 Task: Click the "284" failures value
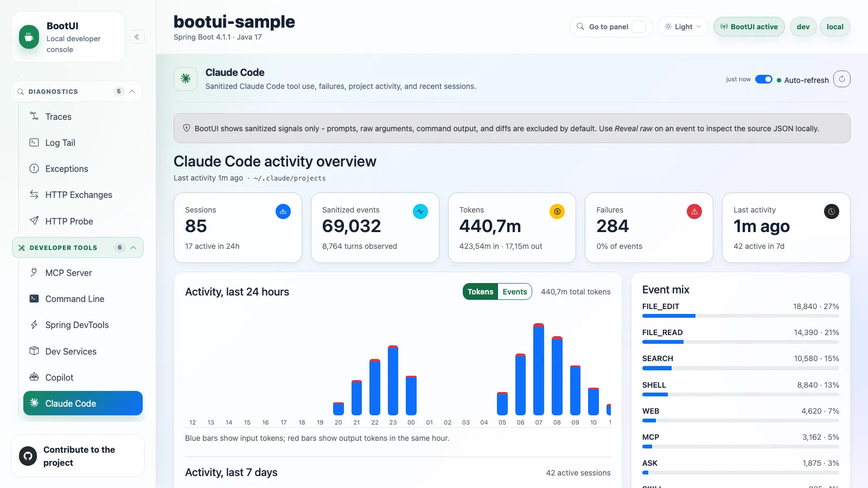point(612,226)
